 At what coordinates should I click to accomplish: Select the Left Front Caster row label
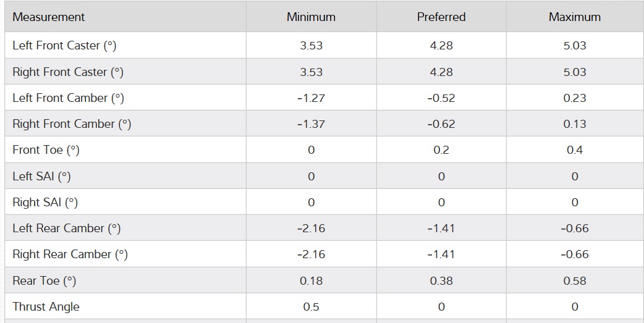64,46
